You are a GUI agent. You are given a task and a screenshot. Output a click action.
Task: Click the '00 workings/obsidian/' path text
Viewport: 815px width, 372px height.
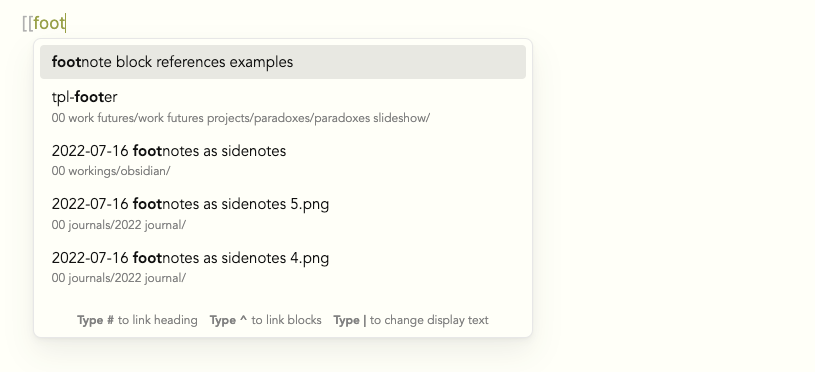[x=111, y=171]
